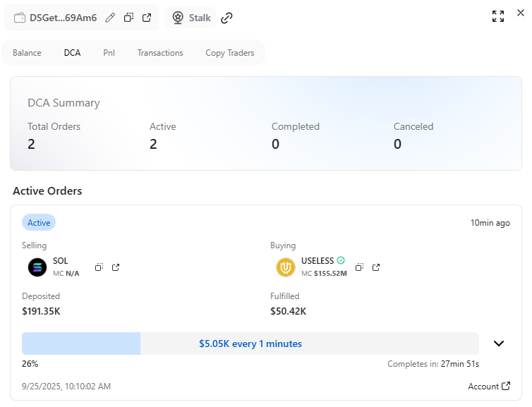
Task: Click the DSGet...69Am6 wallet address text
Action: tap(63, 18)
